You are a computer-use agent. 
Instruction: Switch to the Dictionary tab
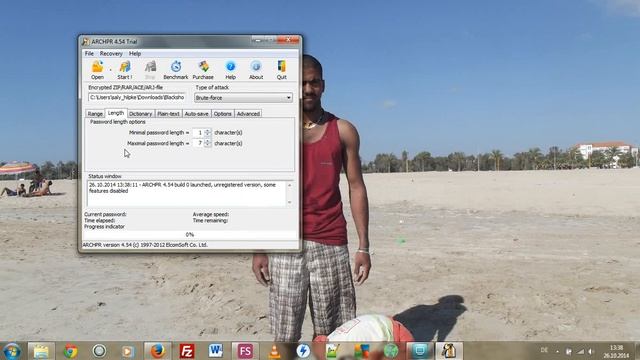coord(140,114)
